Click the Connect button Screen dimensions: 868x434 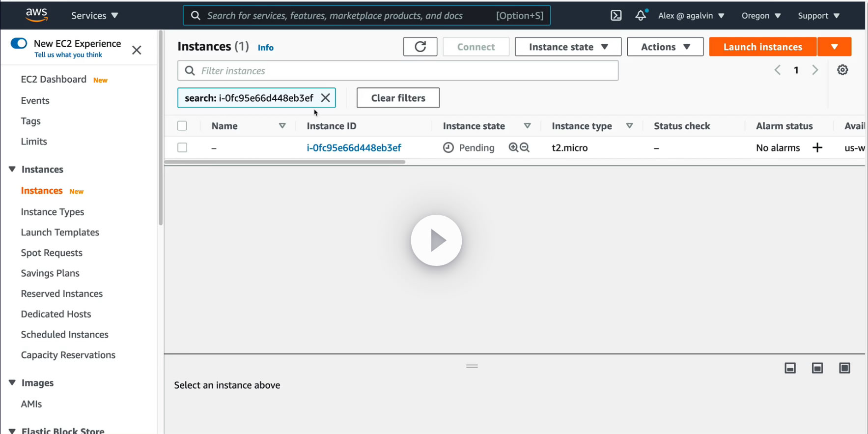[x=476, y=47]
